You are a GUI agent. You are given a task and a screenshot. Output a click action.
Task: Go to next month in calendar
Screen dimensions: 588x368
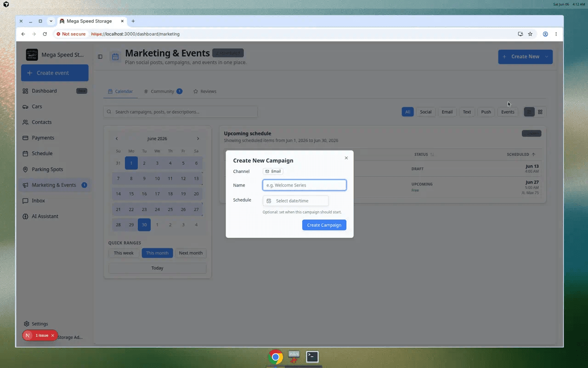pyautogui.click(x=198, y=138)
